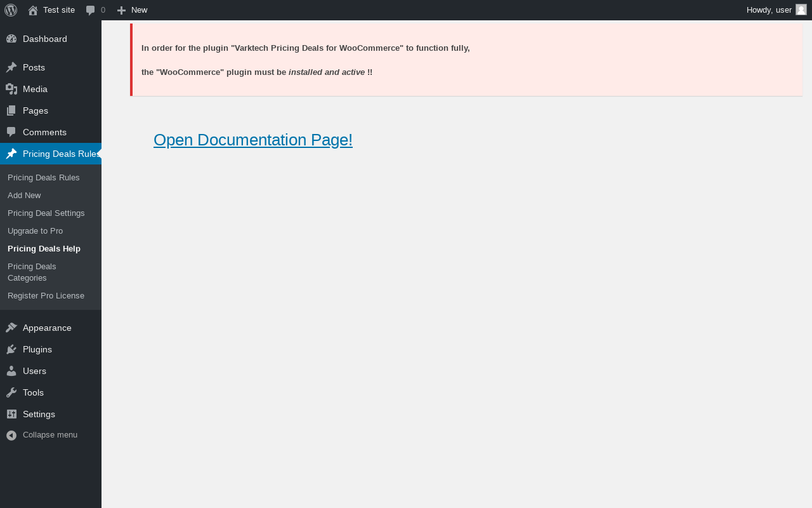Click the Comments speech bubble sidebar icon
Image resolution: width=812 pixels, height=508 pixels.
[11, 132]
